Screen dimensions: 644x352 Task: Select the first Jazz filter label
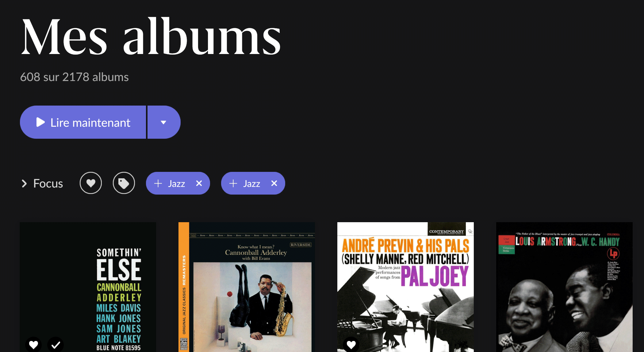pyautogui.click(x=176, y=184)
